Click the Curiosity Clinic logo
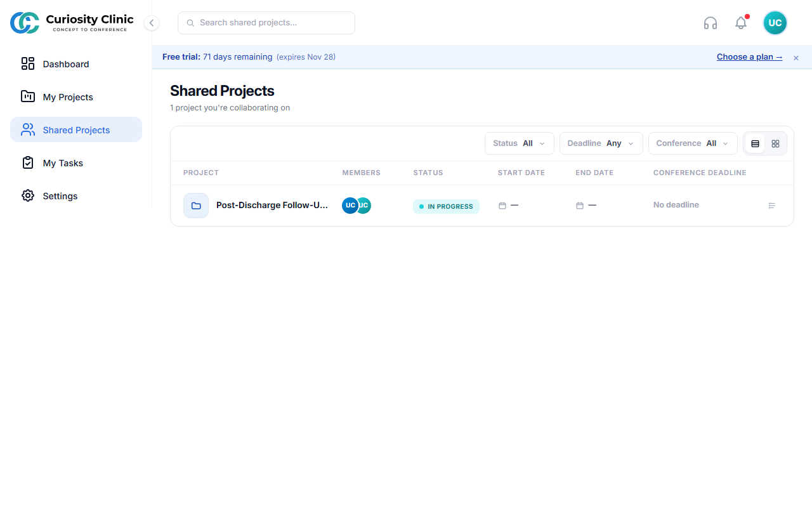This screenshot has height=526, width=812. coord(72,23)
